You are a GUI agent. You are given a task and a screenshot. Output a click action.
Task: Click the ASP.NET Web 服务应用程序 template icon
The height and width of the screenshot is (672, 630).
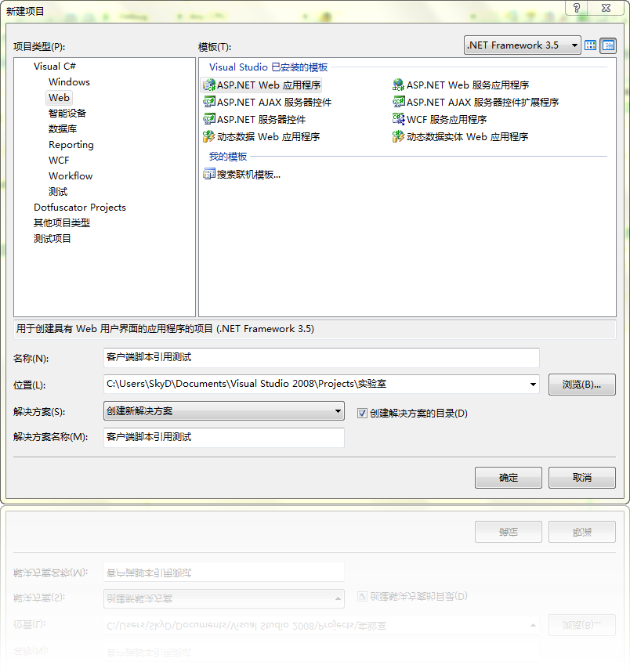(398, 85)
